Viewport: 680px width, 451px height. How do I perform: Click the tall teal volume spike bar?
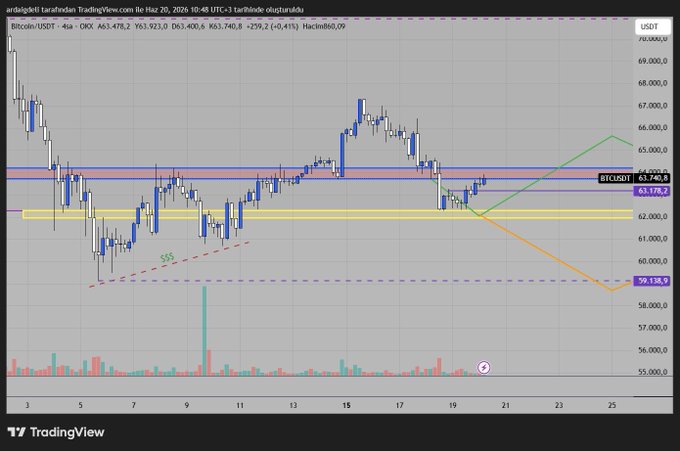204,330
